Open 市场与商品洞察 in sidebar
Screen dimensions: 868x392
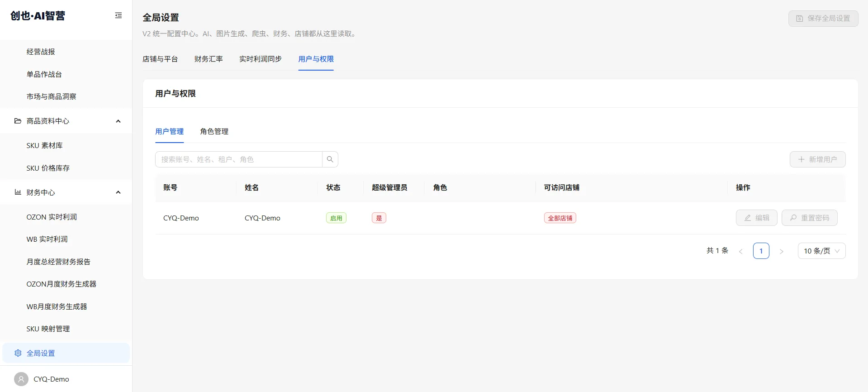point(66,96)
